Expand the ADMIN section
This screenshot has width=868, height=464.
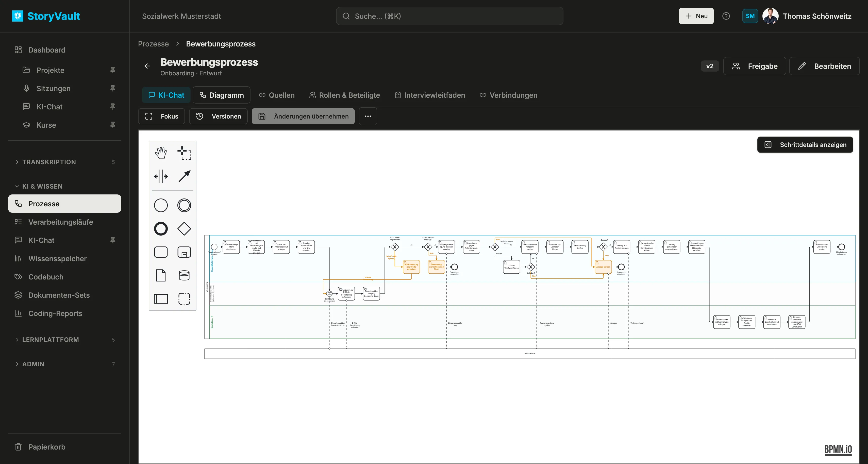point(65,364)
